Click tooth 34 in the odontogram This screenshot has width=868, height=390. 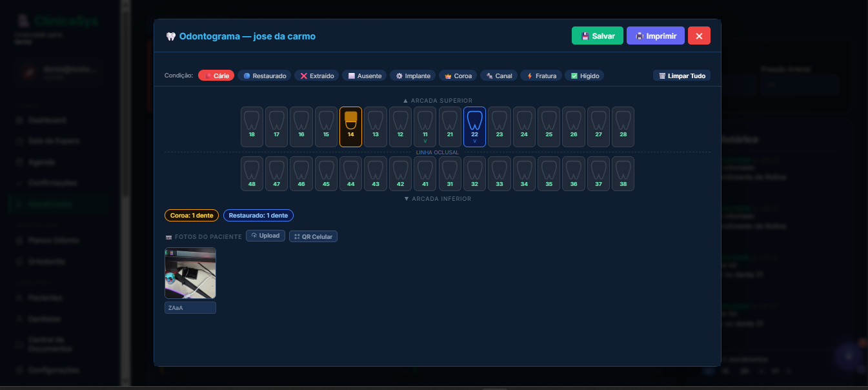[x=524, y=174]
